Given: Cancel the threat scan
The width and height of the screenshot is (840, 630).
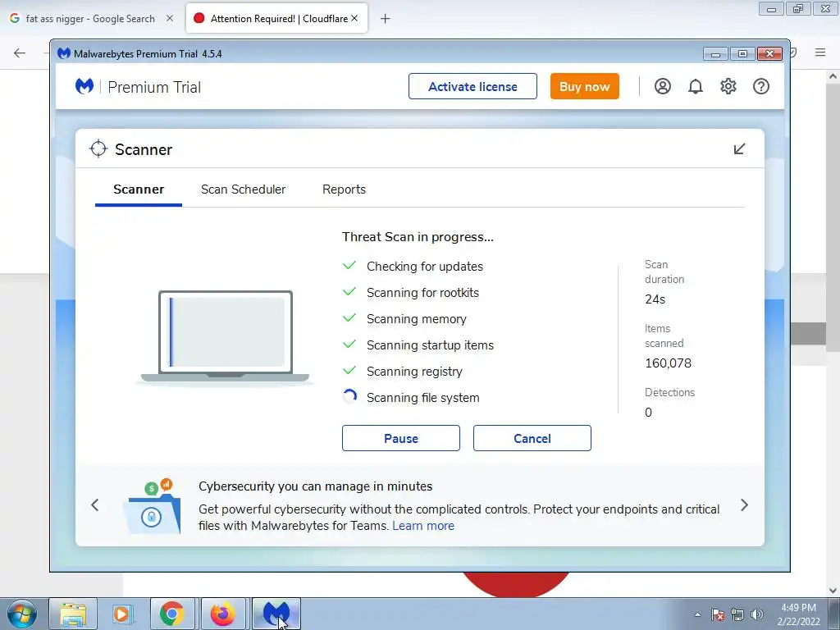Looking at the screenshot, I should [x=532, y=438].
